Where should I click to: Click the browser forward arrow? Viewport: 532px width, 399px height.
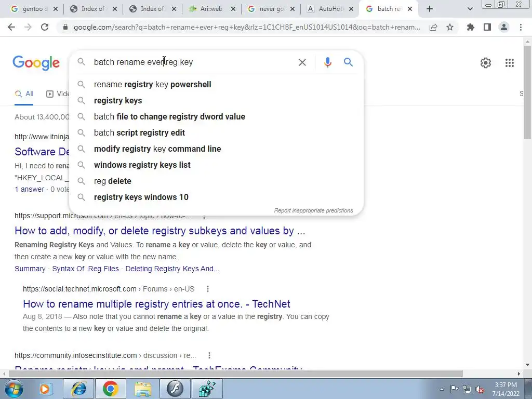pos(28,27)
